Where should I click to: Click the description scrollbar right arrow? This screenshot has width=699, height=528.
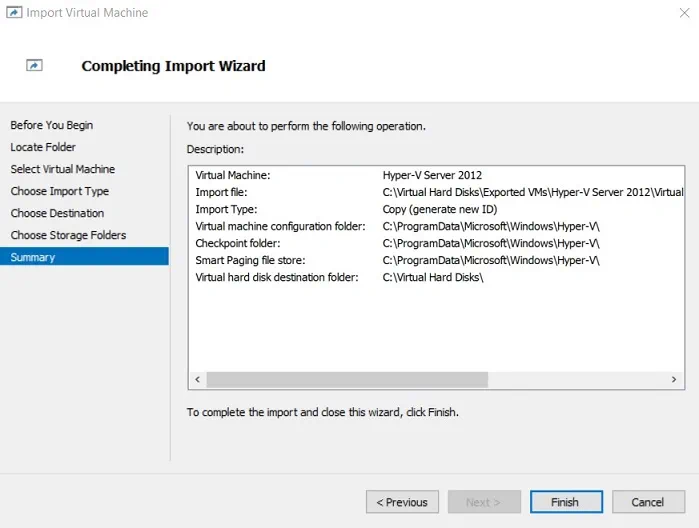tap(675, 380)
